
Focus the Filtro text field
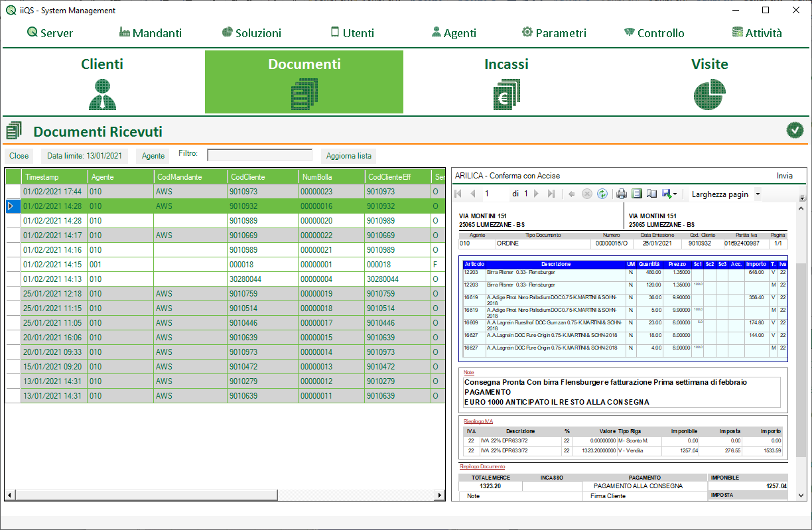[259, 155]
